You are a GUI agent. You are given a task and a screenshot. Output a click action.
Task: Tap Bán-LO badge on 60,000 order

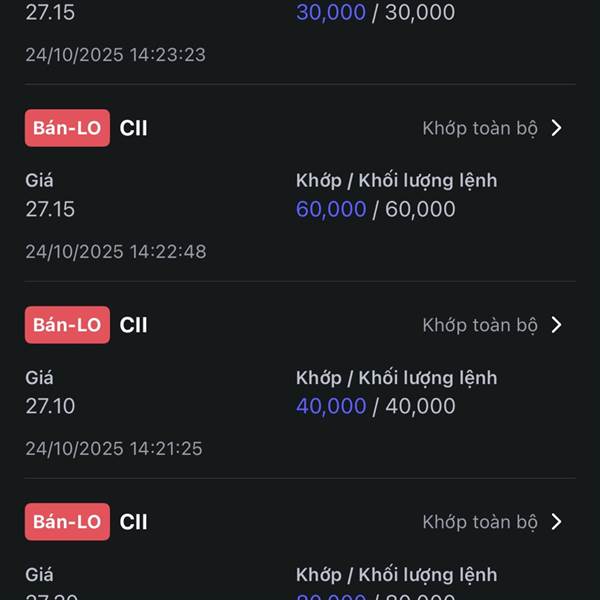click(67, 128)
